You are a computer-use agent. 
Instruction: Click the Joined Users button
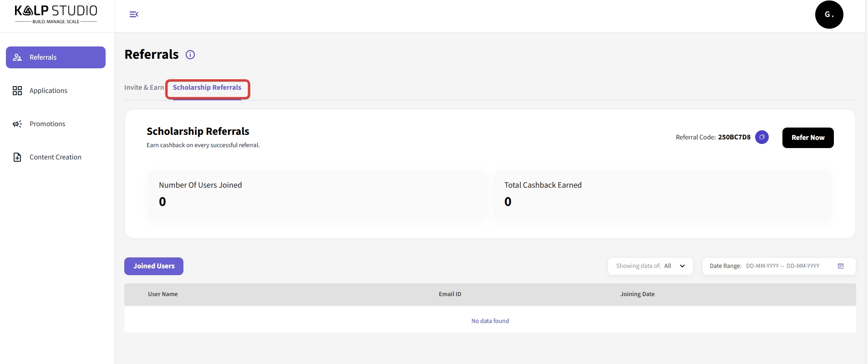pyautogui.click(x=154, y=266)
